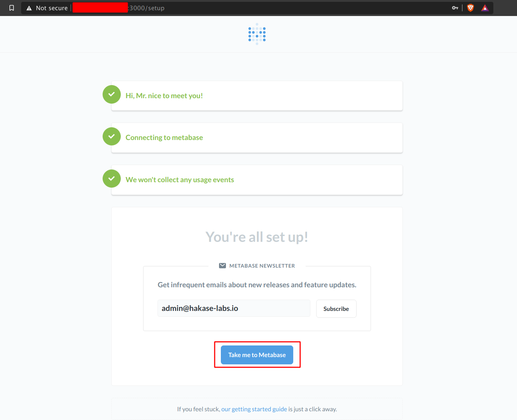Open the Brave Shields lion icon

point(470,8)
